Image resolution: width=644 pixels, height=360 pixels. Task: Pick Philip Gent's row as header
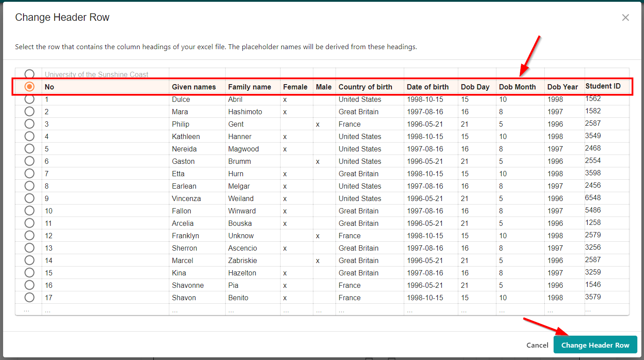tap(29, 124)
